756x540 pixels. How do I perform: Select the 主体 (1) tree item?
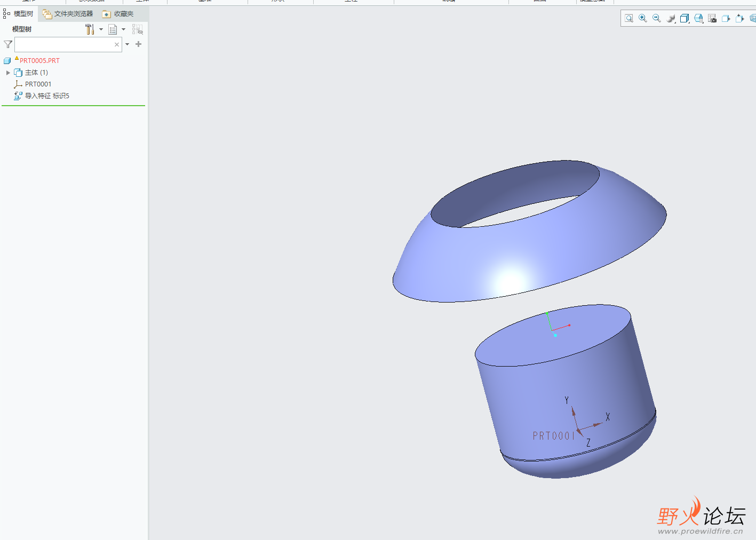click(36, 73)
